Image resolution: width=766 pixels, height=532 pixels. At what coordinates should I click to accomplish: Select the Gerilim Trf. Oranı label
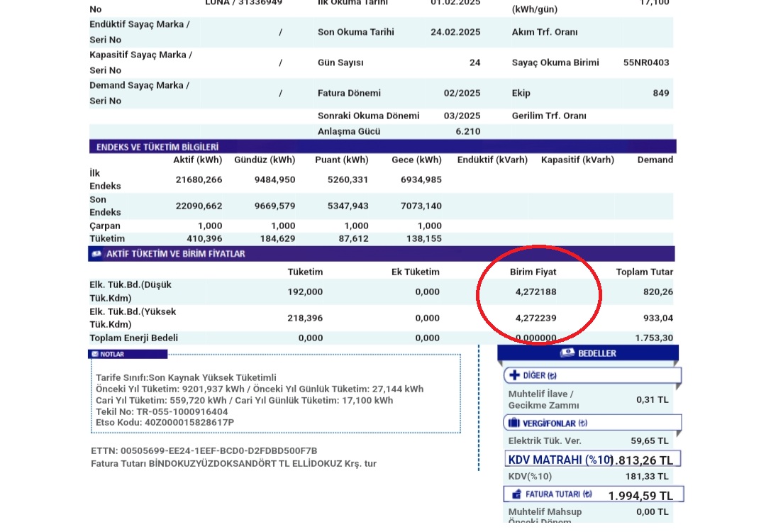[x=549, y=116]
